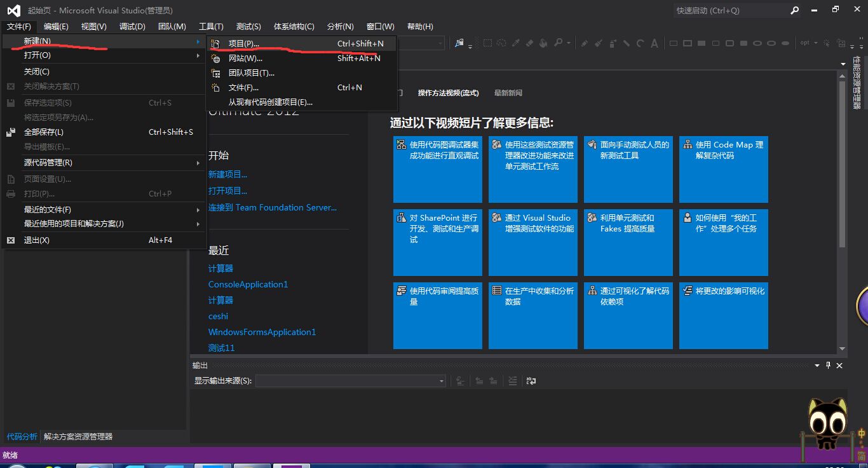Select the Airbrush spray tool

click(613, 43)
